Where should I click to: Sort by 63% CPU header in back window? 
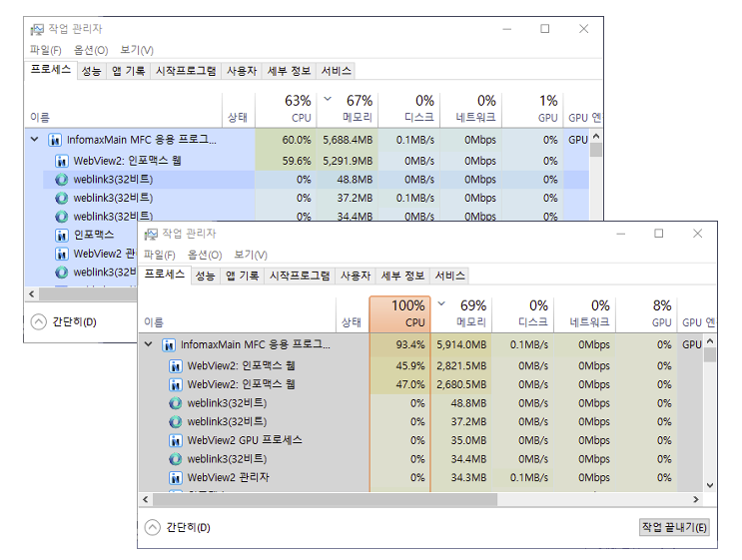click(286, 110)
